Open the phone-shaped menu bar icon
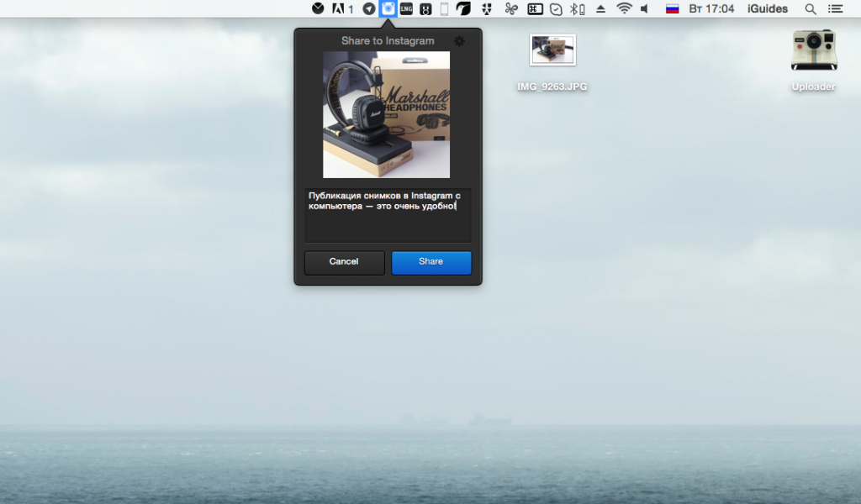This screenshot has height=504, width=861. coord(444,8)
